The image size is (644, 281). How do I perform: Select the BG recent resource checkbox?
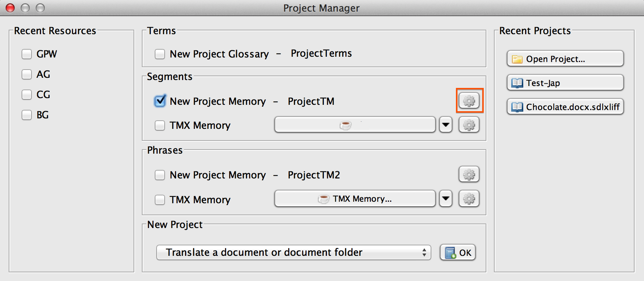coord(27,115)
